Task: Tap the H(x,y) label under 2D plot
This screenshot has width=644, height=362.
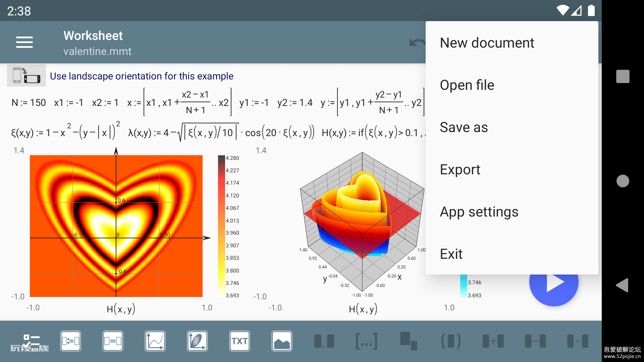Action: [121, 309]
